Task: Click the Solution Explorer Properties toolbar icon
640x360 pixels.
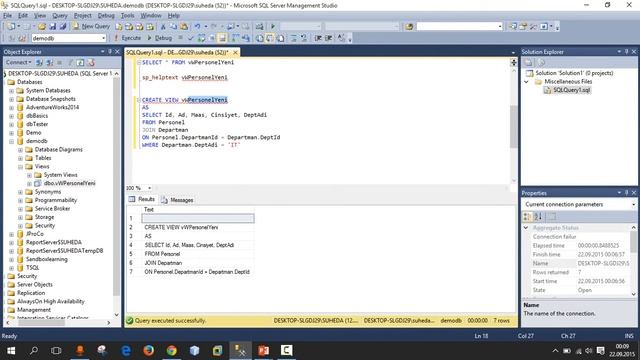Action: [x=529, y=62]
